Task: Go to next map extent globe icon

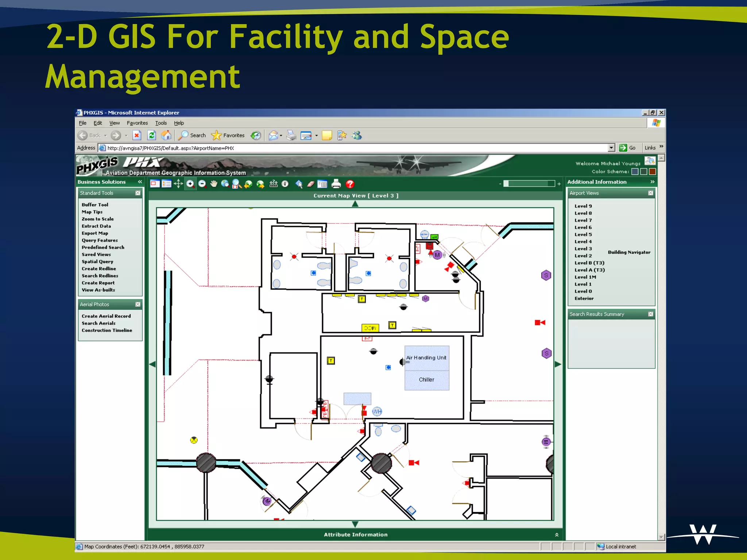Action: coord(260,184)
